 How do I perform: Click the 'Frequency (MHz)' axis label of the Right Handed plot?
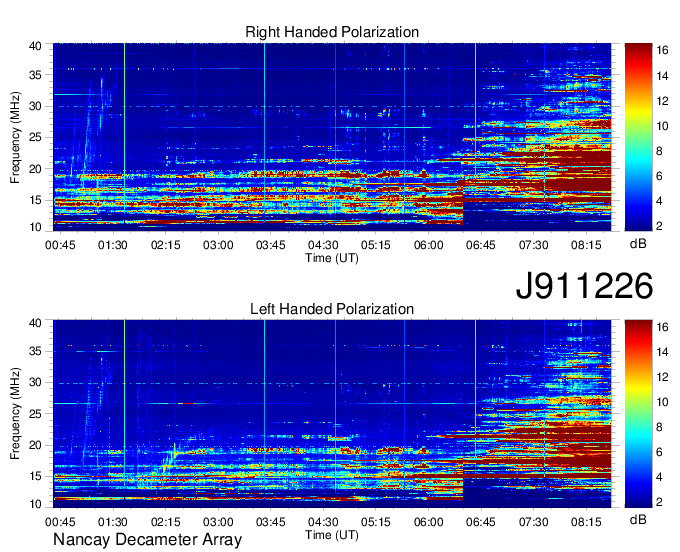tap(15, 137)
